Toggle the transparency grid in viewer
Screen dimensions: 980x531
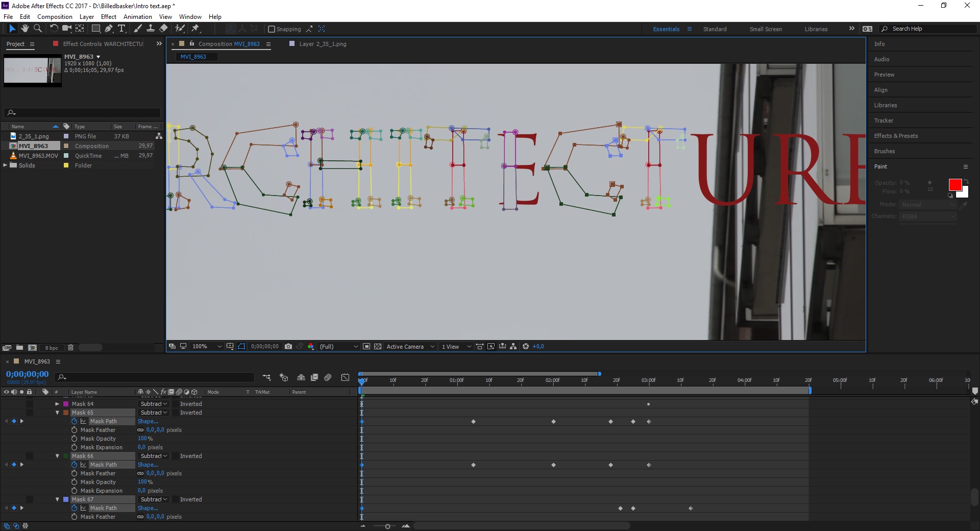pyautogui.click(x=378, y=346)
